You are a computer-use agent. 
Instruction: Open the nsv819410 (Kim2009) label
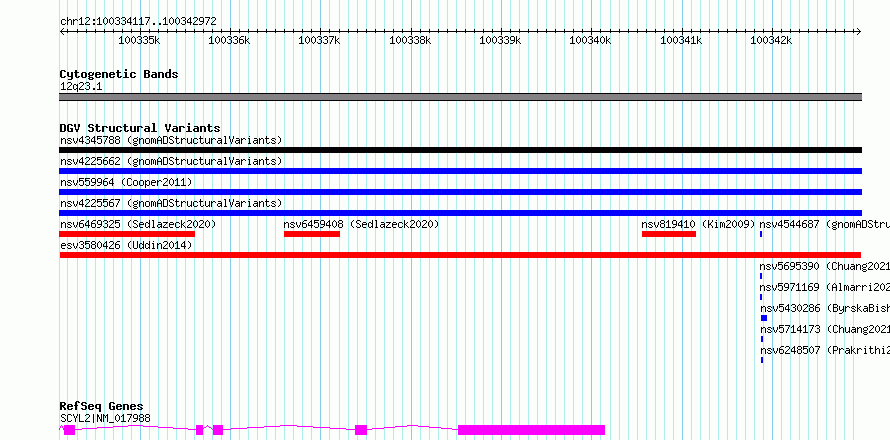699,224
